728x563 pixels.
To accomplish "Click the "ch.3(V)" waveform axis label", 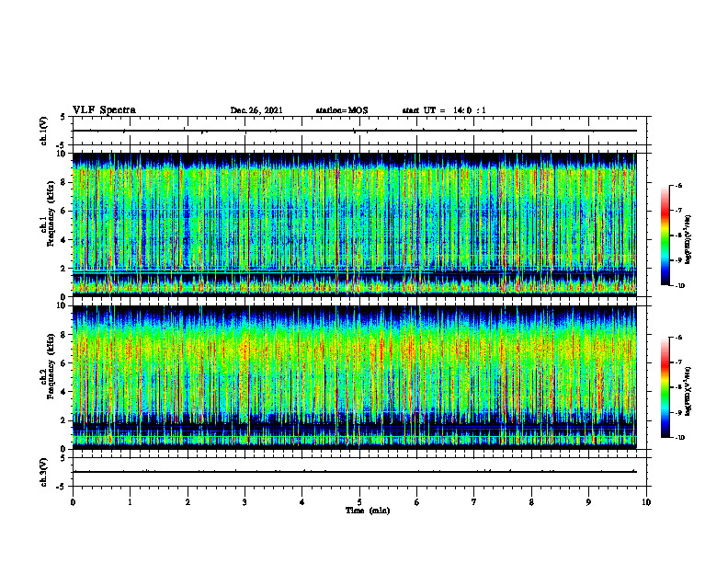I will (x=43, y=472).
